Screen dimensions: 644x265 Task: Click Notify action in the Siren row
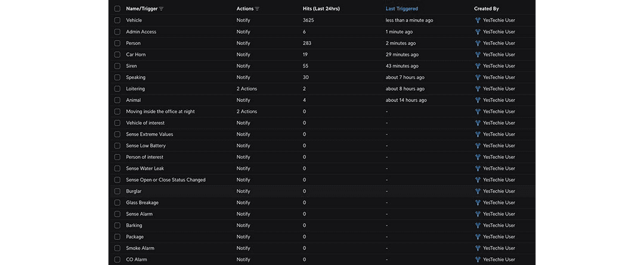pyautogui.click(x=243, y=66)
